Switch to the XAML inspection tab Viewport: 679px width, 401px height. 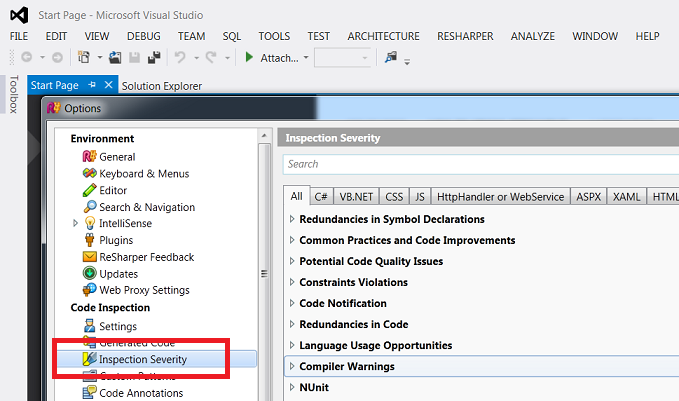627,197
